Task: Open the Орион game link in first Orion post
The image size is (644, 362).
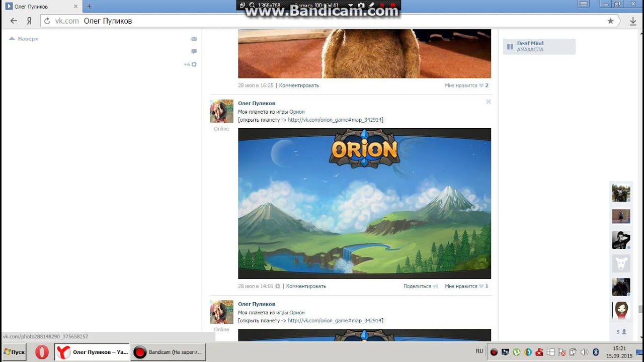Action: (297, 112)
